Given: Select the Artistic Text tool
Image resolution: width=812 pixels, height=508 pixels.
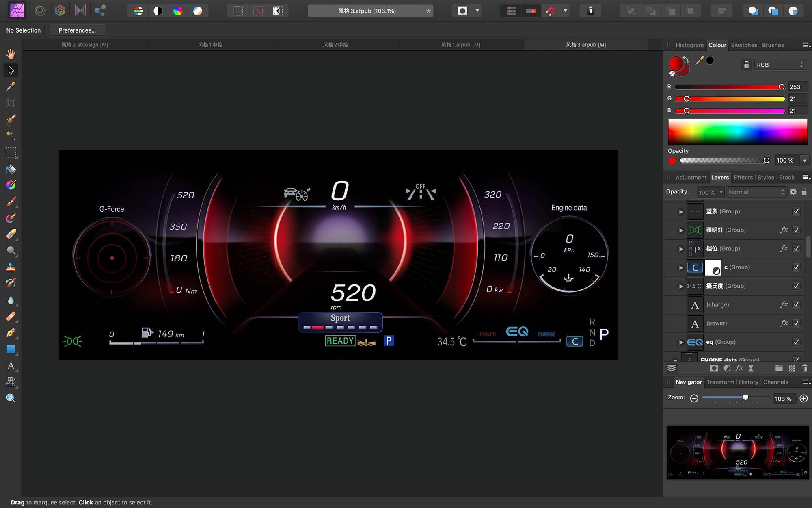Looking at the screenshot, I should (x=11, y=366).
